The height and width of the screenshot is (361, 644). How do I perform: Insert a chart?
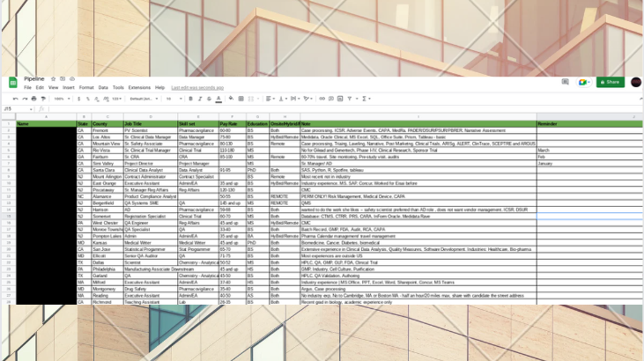pos(340,99)
